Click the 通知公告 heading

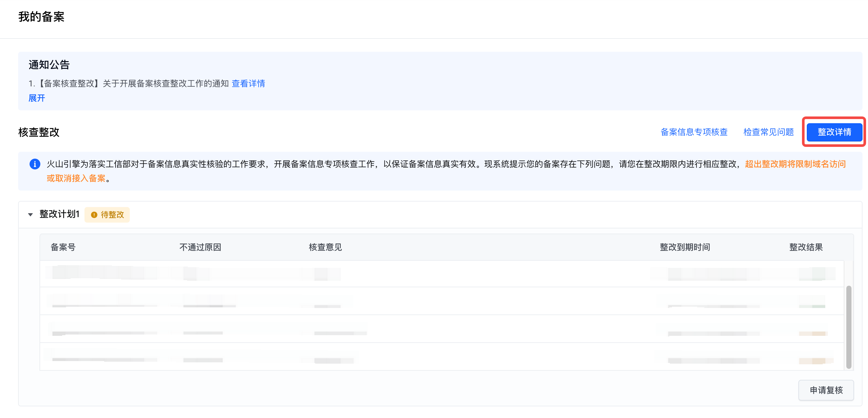[x=49, y=65]
